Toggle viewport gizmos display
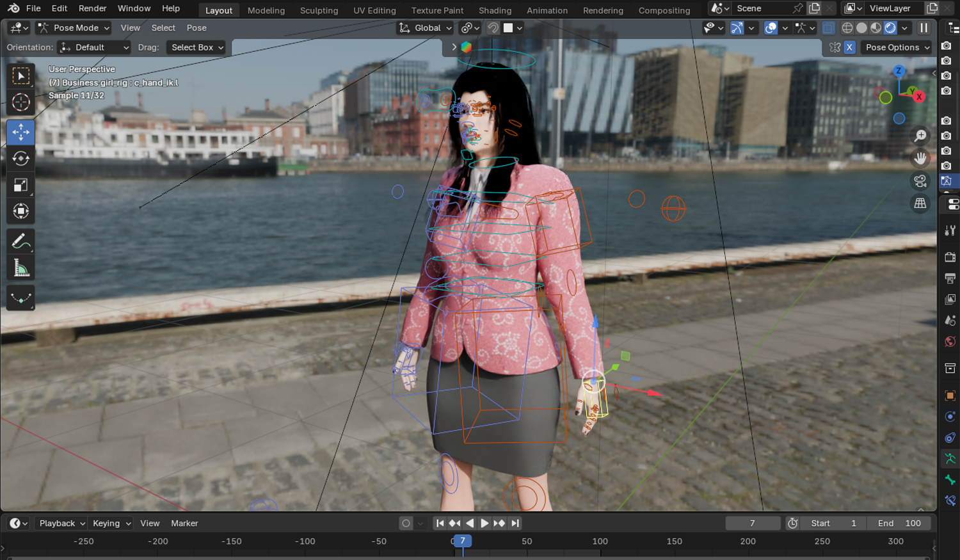 click(x=737, y=28)
